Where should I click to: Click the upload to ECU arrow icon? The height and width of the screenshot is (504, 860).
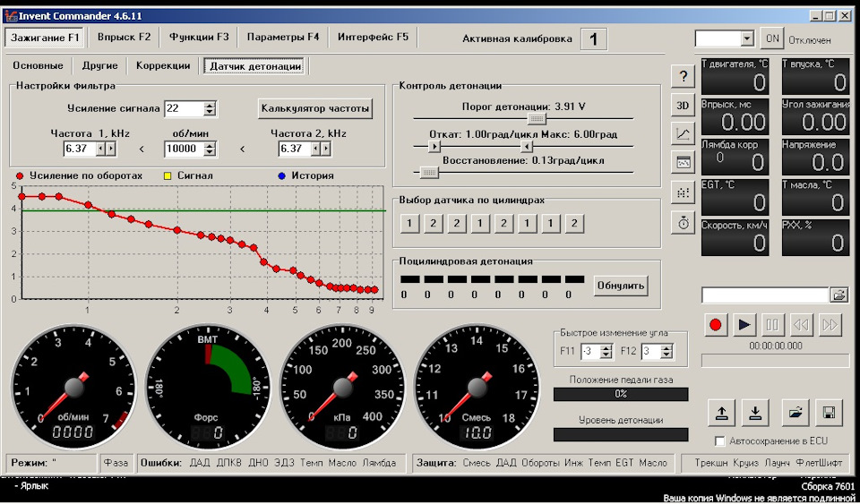point(720,413)
